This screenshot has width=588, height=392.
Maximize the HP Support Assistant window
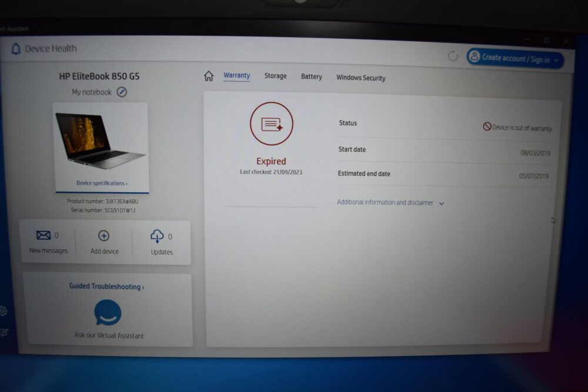pyautogui.click(x=546, y=40)
